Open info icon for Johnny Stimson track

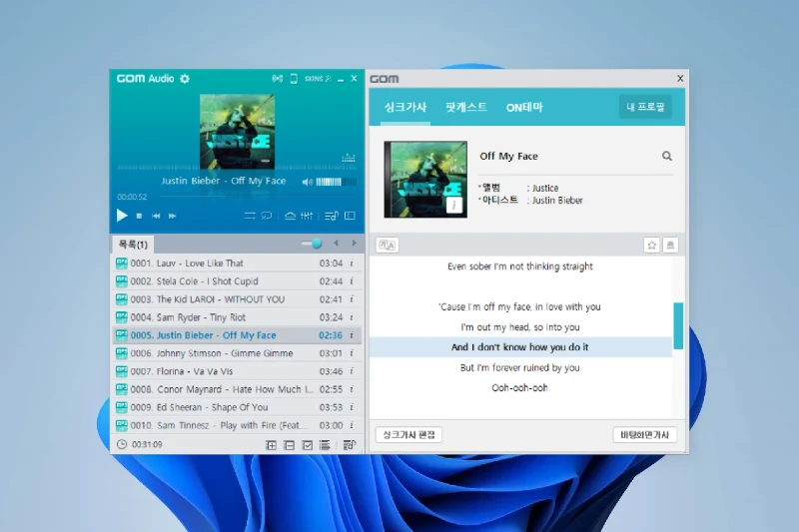352,353
